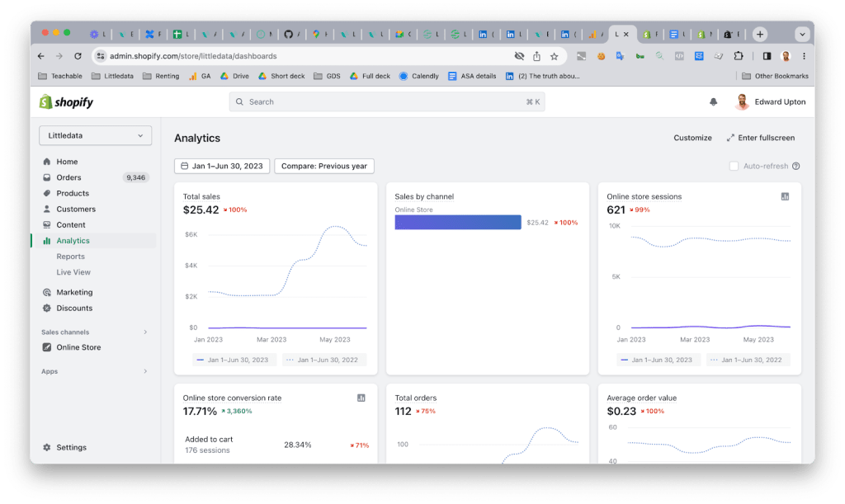Open notifications bell
This screenshot has height=504, width=845.
click(x=713, y=101)
